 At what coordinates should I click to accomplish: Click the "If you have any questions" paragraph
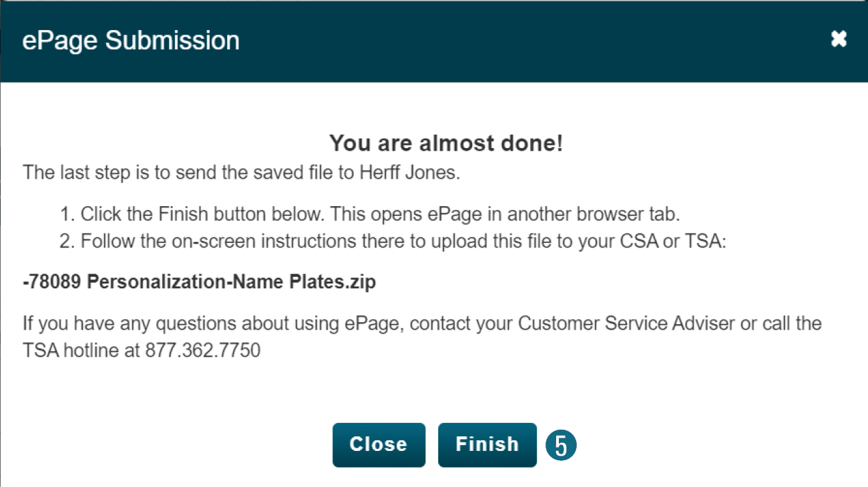[422, 324]
